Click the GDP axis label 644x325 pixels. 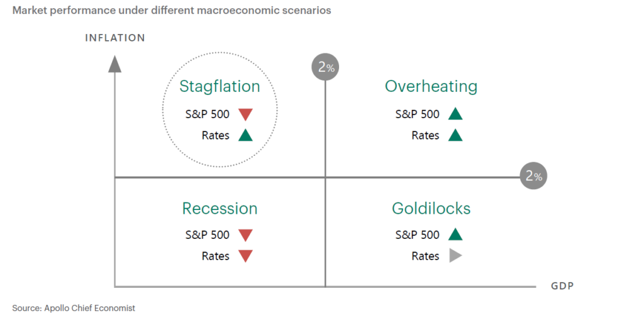pos(562,286)
